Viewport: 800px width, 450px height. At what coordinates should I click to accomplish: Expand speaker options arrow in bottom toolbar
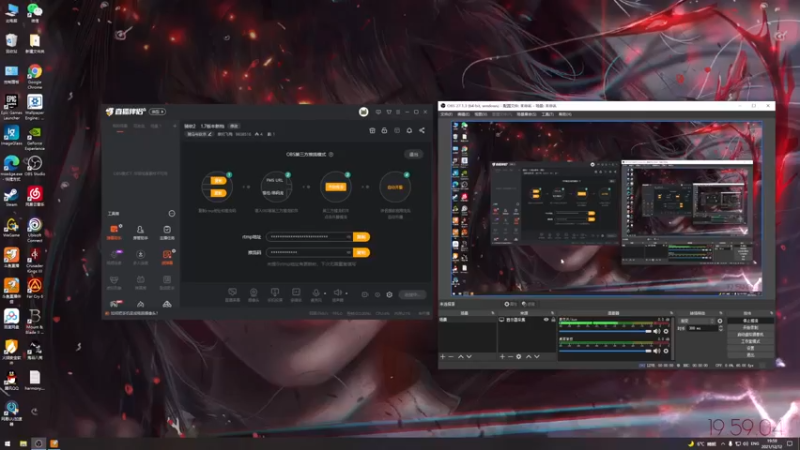tap(346, 293)
